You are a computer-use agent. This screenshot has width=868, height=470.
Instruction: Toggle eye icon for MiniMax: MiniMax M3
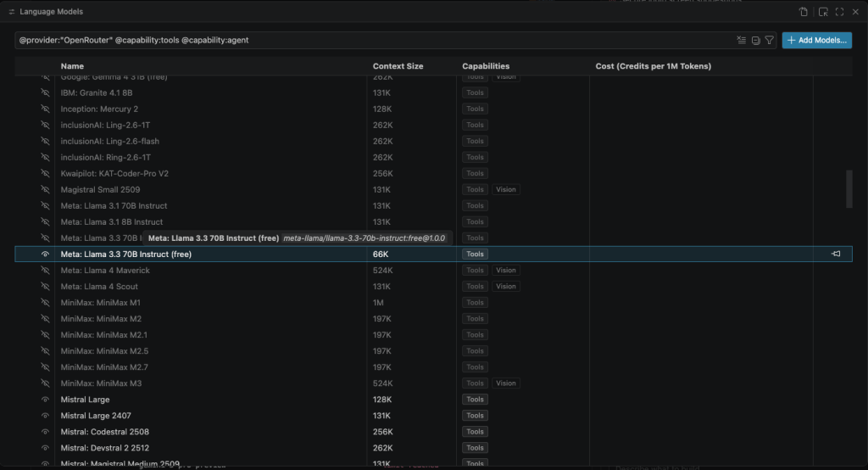coord(46,383)
